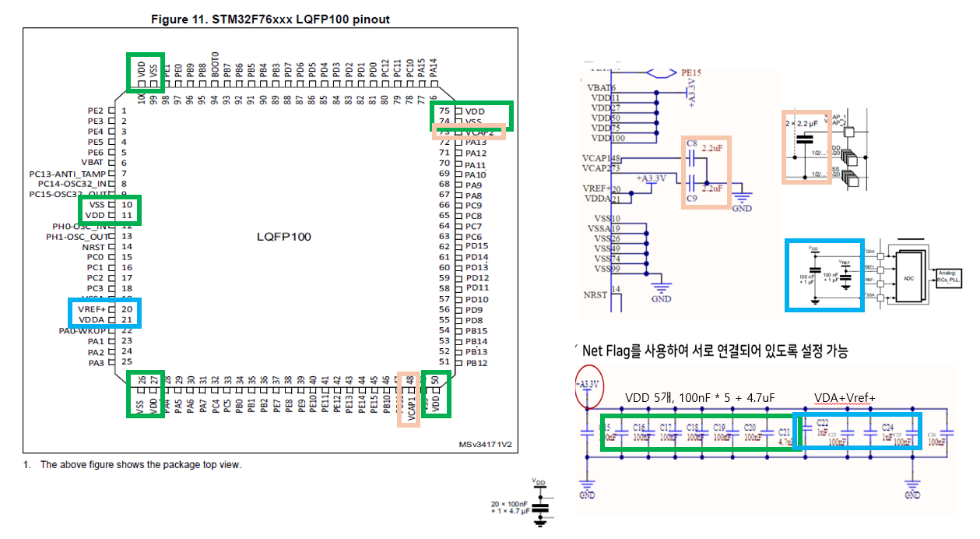This screenshot has width=980, height=539.
Task: Select the 'PD11' pin label
Action: [476, 288]
